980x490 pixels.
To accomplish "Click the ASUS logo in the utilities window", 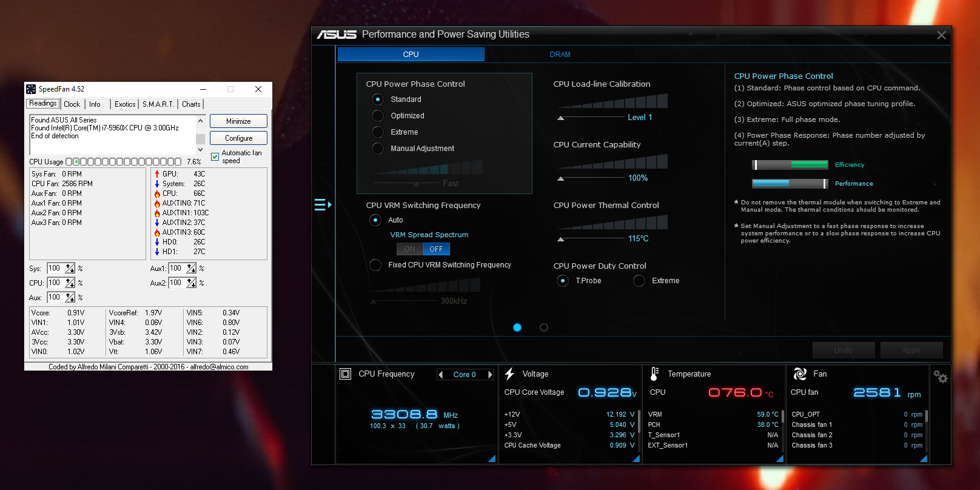I will tap(337, 35).
